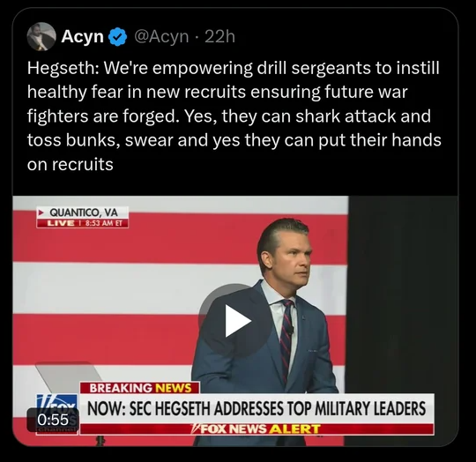Click the speaker's face in the video

[x=292, y=261]
